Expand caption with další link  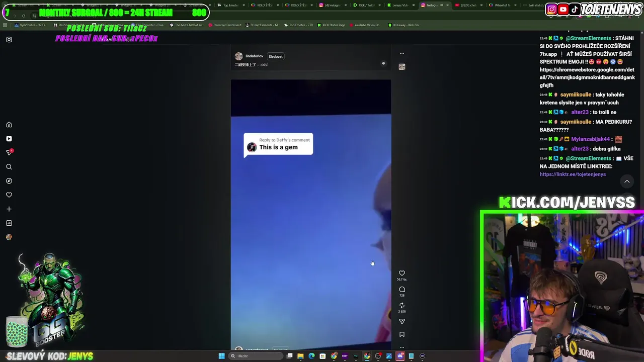(x=264, y=65)
